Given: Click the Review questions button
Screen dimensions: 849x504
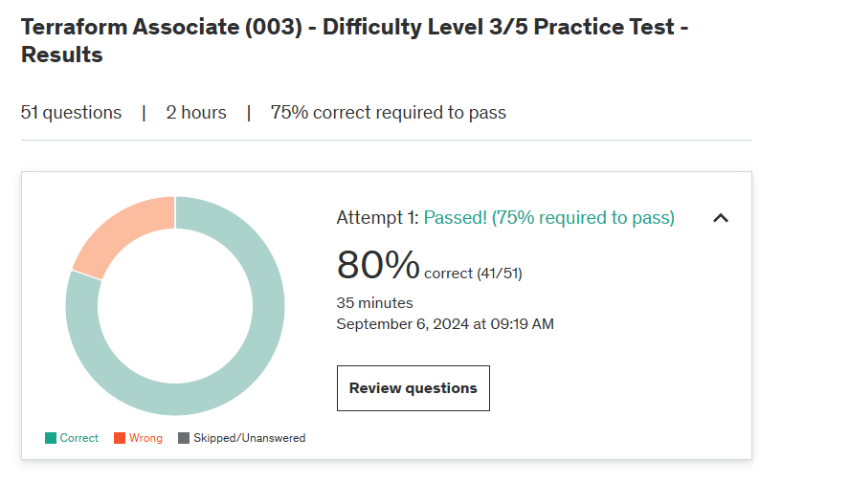Looking at the screenshot, I should [x=413, y=388].
